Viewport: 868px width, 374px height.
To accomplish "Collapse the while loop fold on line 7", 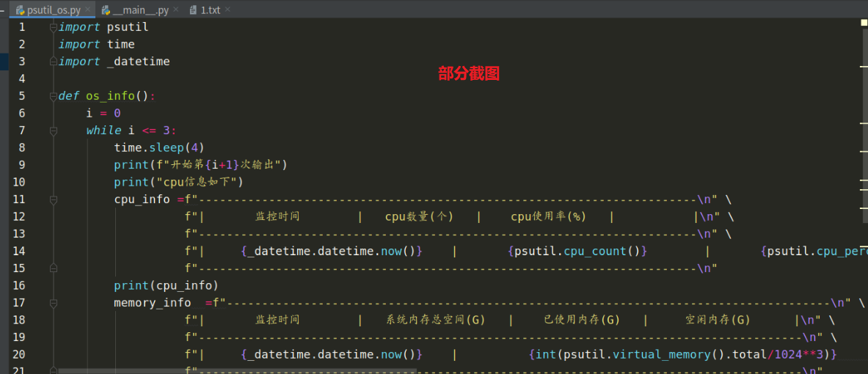I will click(53, 131).
